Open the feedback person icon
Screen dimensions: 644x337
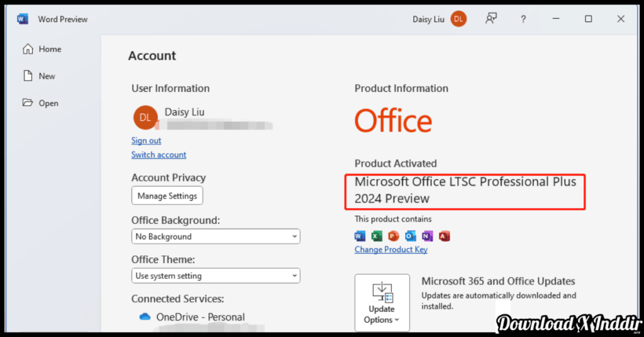491,19
